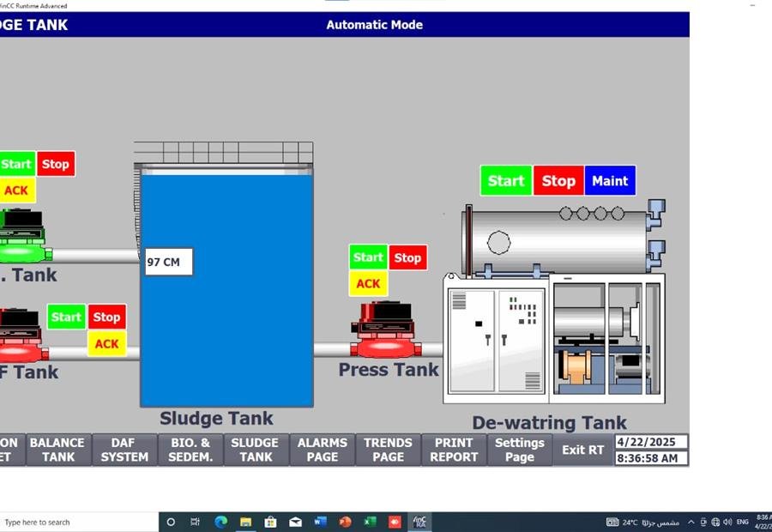Switch to SLUDGE TANK page
Screen dimensions: 772x532
[x=256, y=450]
